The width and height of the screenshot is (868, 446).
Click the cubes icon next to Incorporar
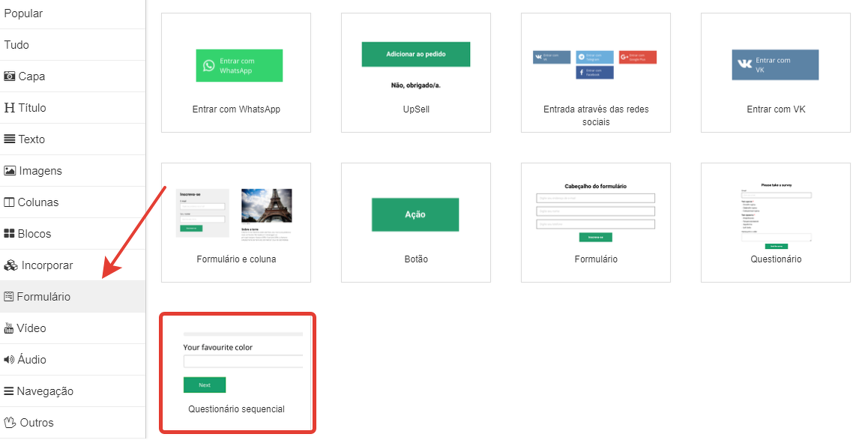(10, 265)
